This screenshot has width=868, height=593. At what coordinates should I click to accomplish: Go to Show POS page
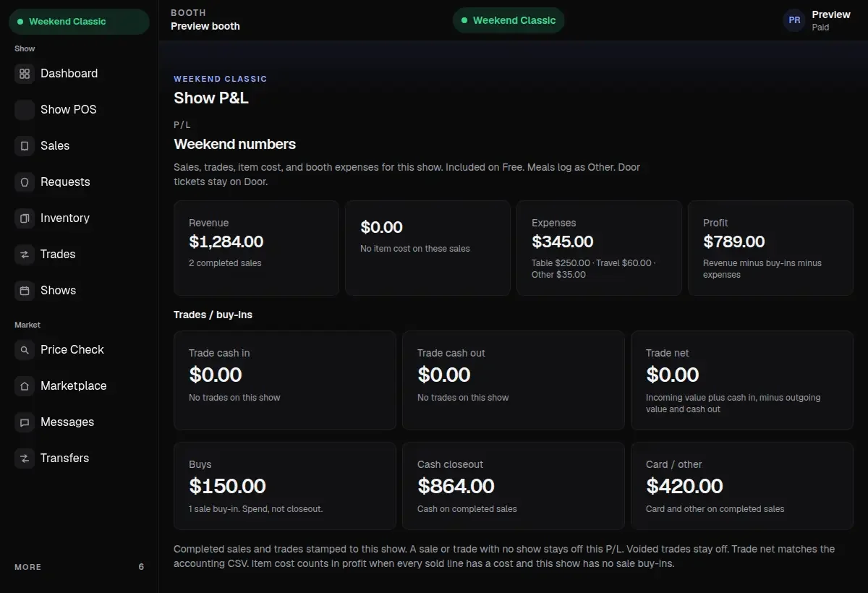click(79, 110)
